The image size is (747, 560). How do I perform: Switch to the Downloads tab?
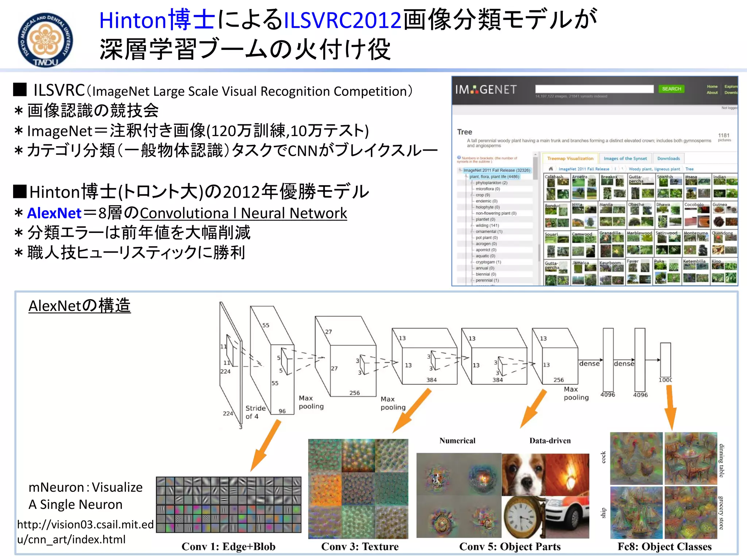click(668, 158)
